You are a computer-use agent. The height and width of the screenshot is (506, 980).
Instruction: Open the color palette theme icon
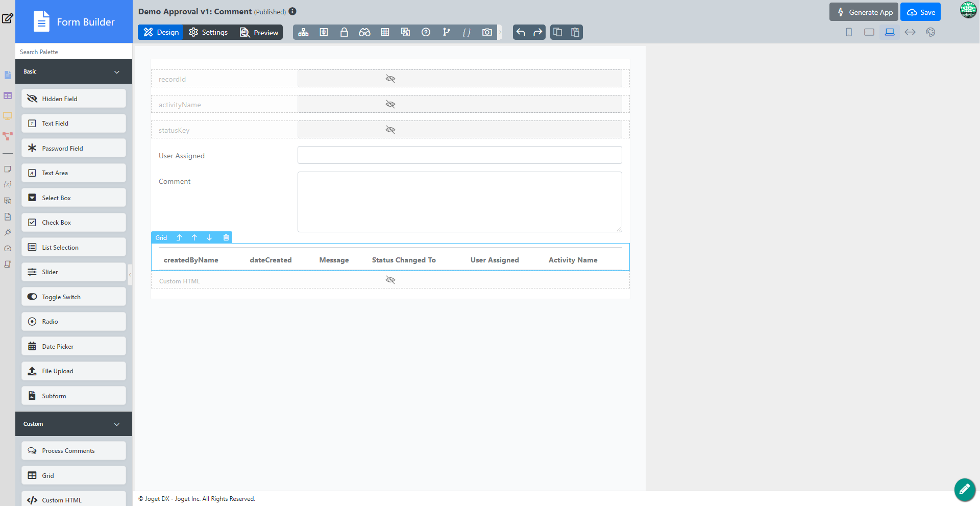[930, 32]
